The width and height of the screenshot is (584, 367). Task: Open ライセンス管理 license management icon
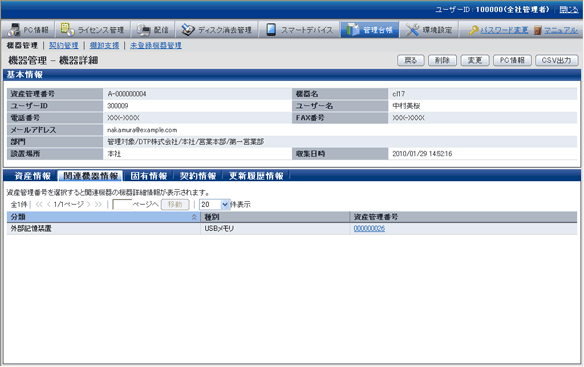67,29
